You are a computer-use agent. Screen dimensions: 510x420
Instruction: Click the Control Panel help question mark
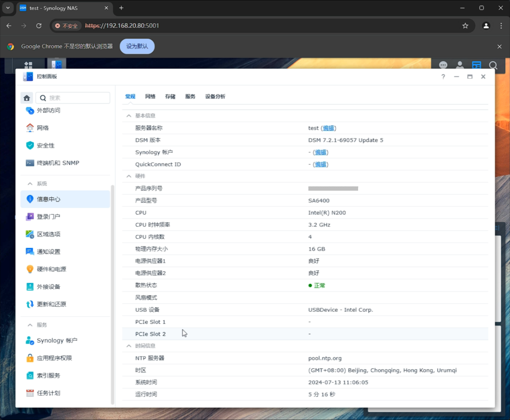pos(443,77)
